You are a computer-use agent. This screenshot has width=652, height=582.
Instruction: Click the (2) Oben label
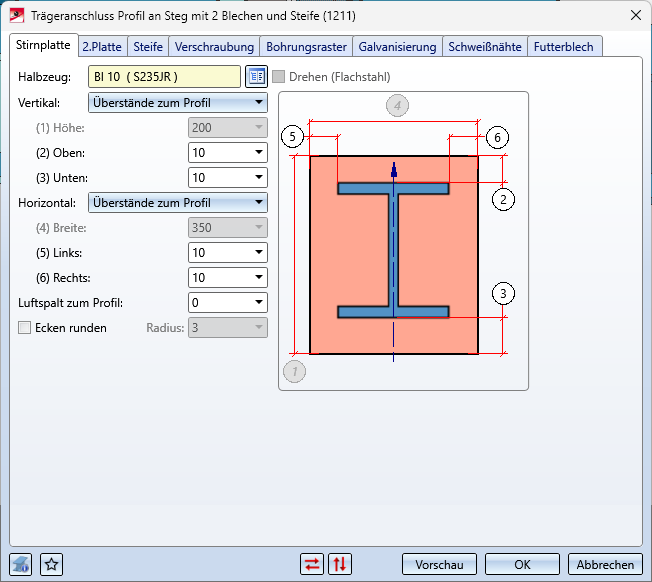point(60,153)
